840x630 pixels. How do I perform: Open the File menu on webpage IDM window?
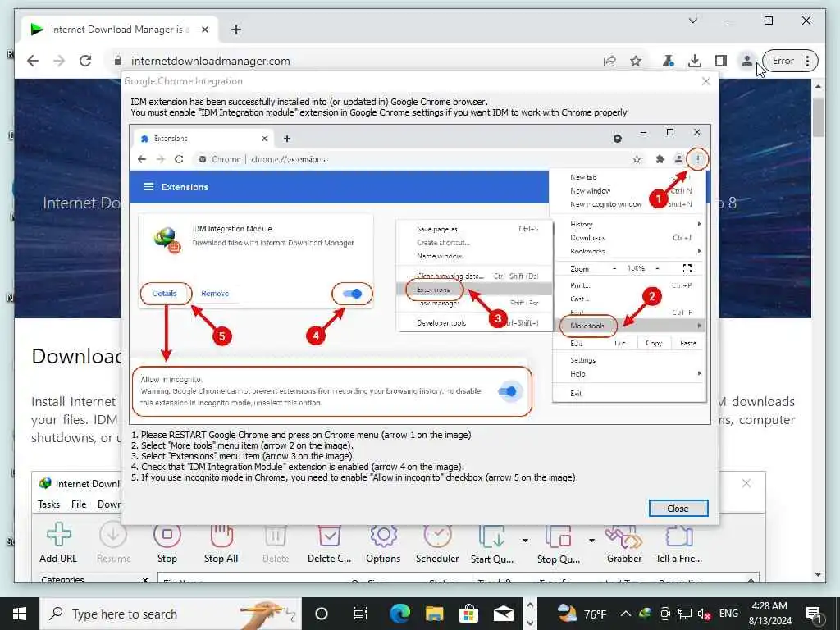[x=79, y=504]
